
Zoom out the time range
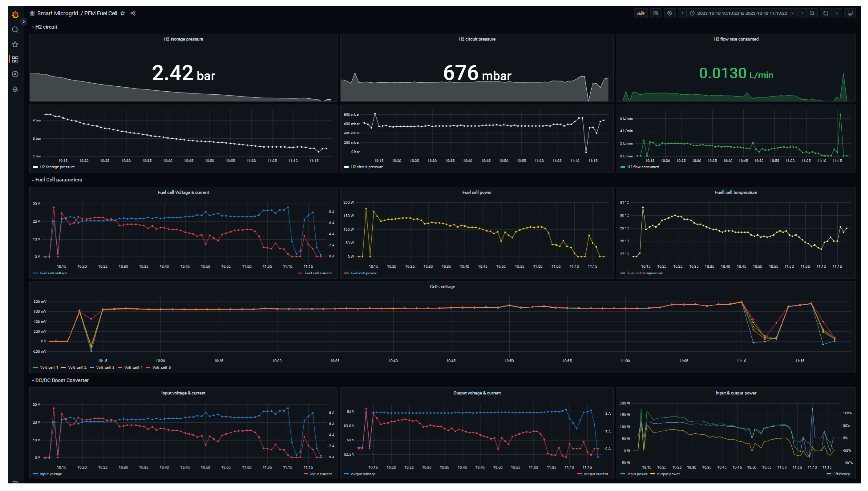(x=812, y=13)
